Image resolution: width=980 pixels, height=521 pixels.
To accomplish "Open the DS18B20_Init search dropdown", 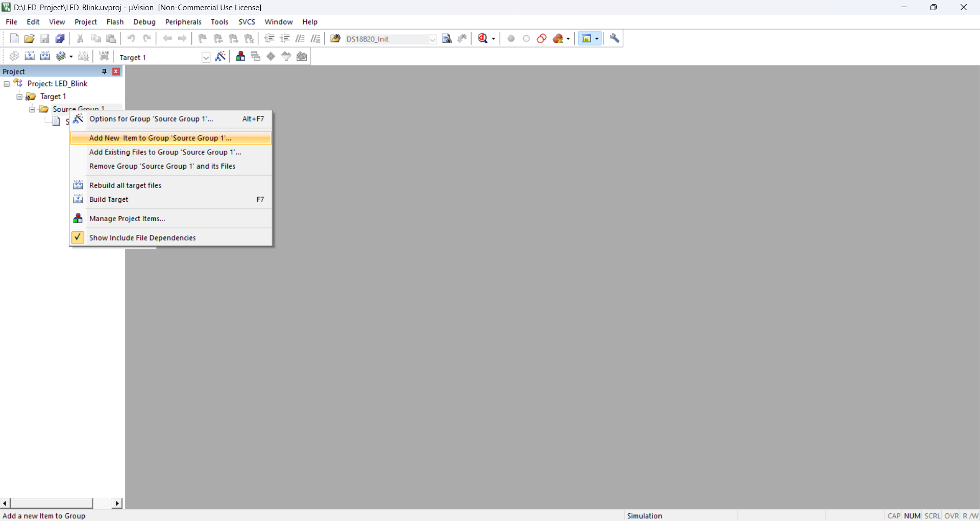I will coord(432,39).
